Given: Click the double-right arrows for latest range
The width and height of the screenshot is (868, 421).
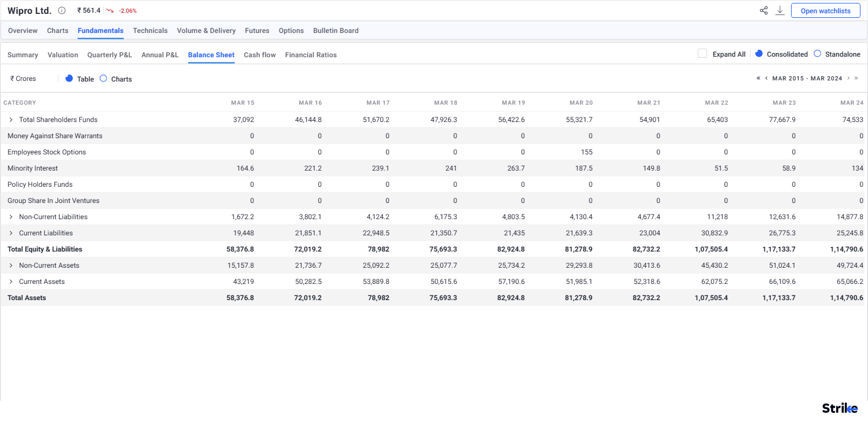Looking at the screenshot, I should point(856,78).
